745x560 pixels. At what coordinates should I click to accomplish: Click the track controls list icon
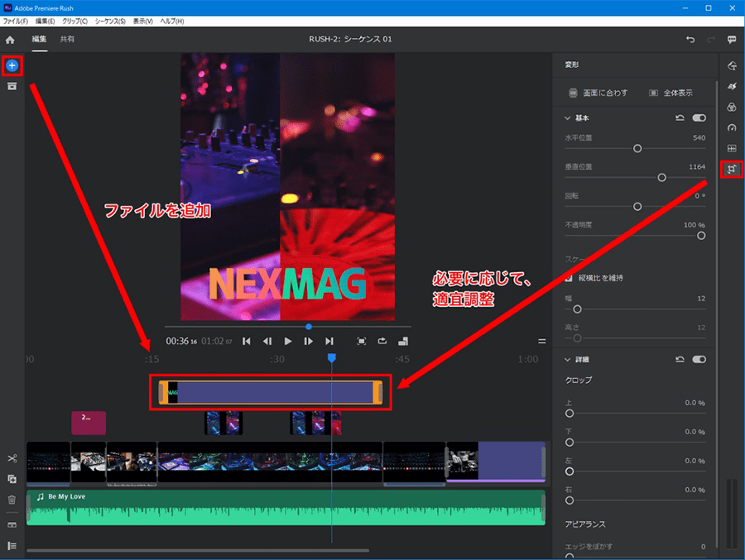[x=12, y=546]
